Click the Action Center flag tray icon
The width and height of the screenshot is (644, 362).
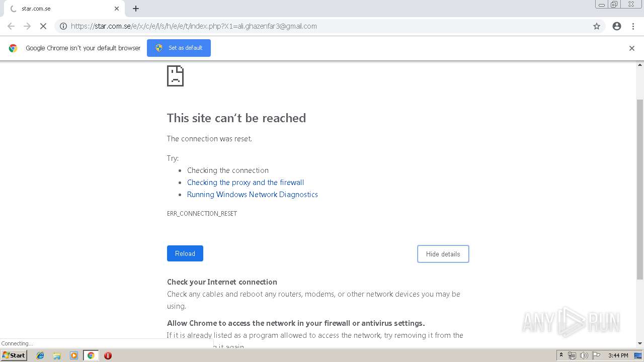[596, 355]
